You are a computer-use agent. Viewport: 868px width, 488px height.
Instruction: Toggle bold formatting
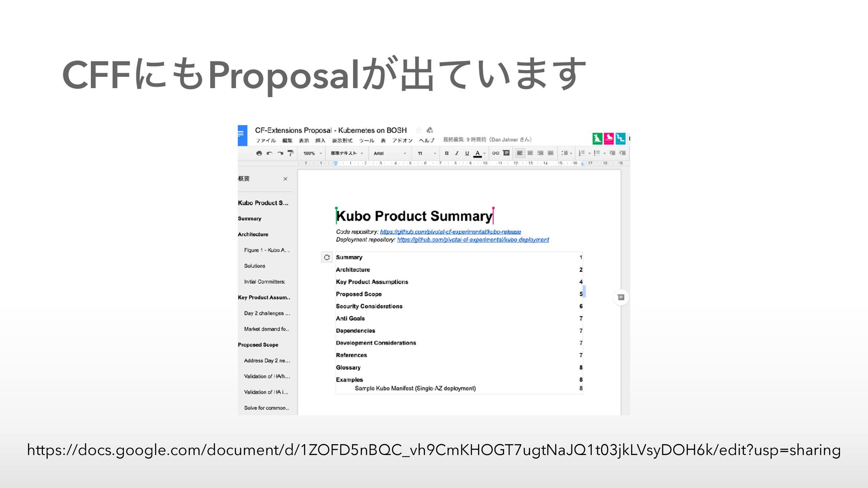point(447,153)
